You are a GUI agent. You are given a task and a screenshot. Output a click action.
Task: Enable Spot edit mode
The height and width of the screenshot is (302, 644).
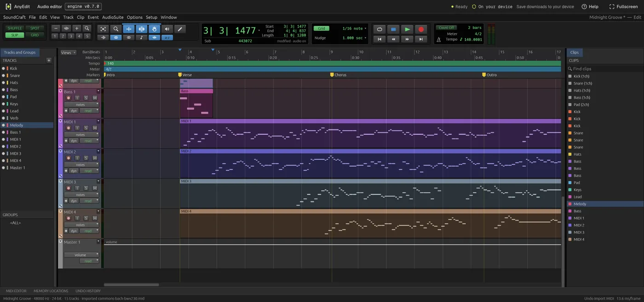35,29
